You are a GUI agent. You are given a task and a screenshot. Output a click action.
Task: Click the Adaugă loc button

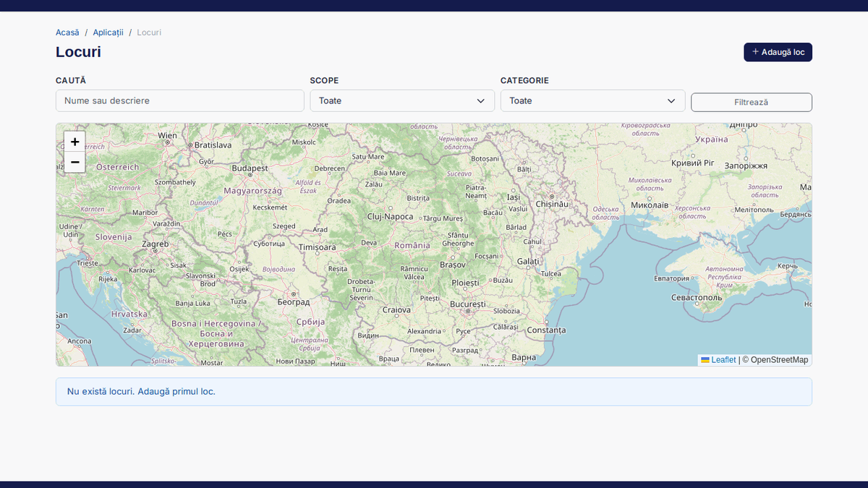pyautogui.click(x=778, y=52)
